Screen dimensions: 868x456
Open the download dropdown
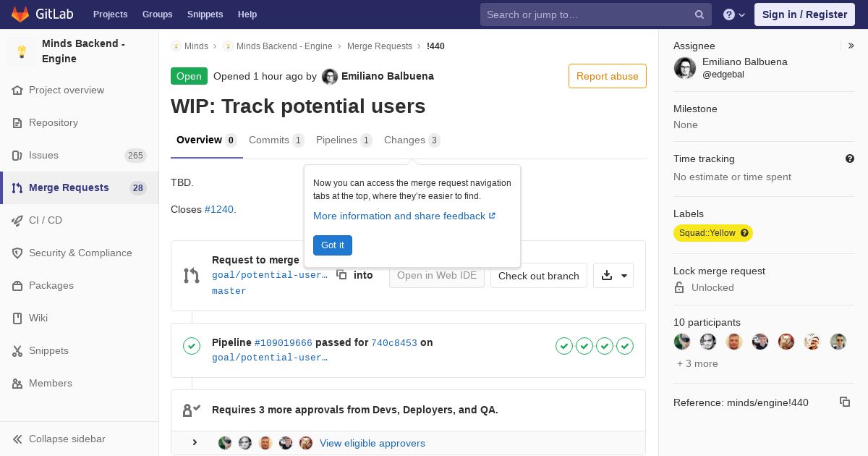pos(613,276)
